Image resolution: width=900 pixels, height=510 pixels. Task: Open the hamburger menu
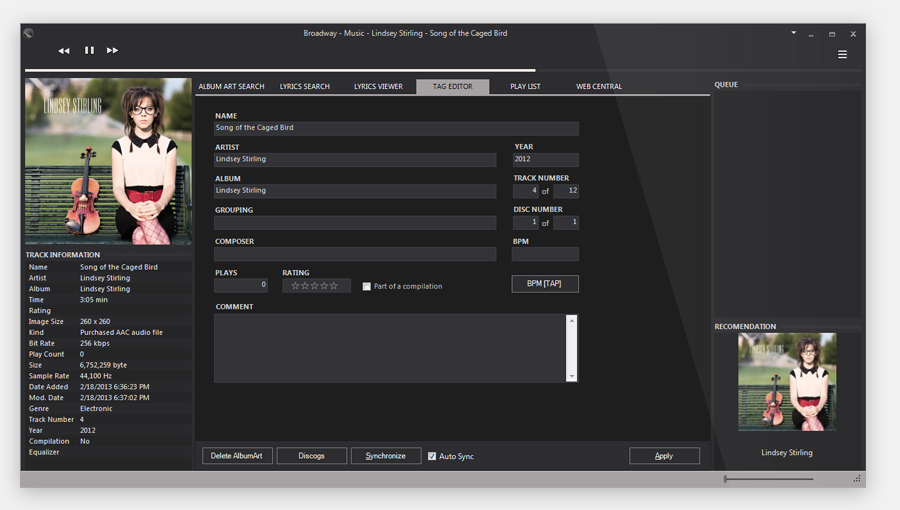(x=842, y=54)
